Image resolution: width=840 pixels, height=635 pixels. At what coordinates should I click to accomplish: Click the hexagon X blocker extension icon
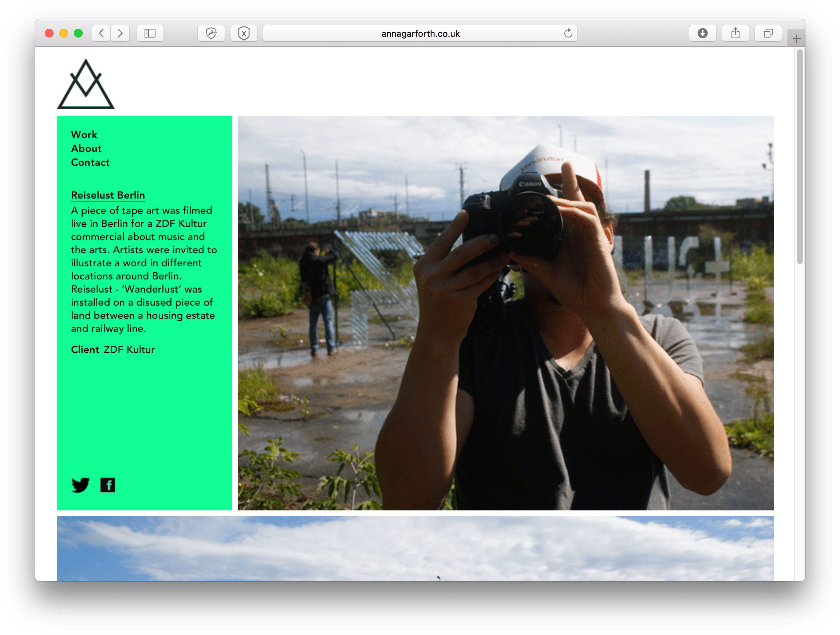(244, 34)
